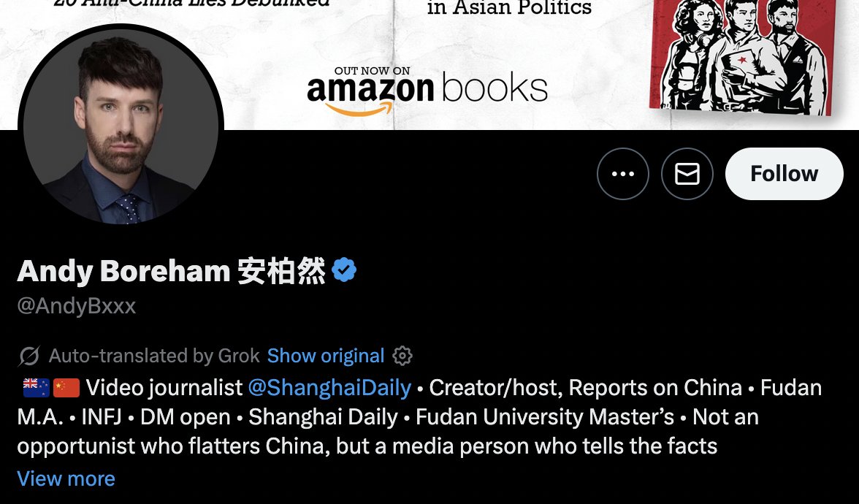This screenshot has width=859, height=504.
Task: Show original untranslated bio text
Action: coord(326,356)
